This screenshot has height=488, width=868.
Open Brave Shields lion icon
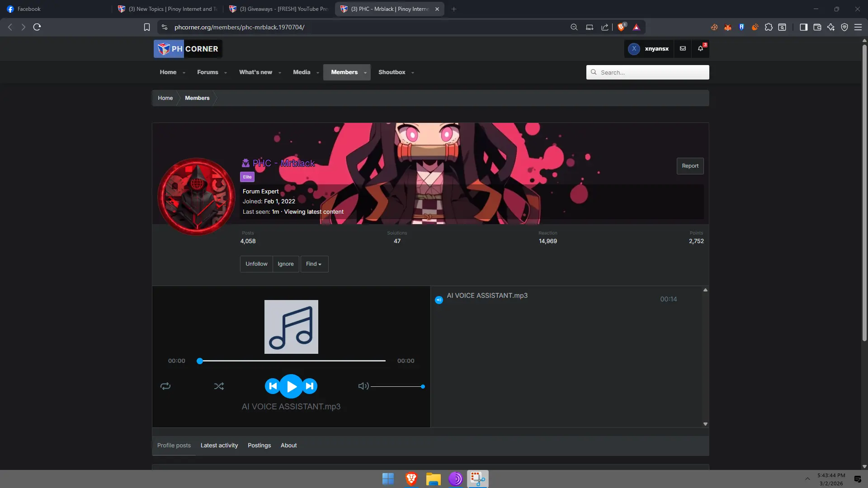pos(622,27)
